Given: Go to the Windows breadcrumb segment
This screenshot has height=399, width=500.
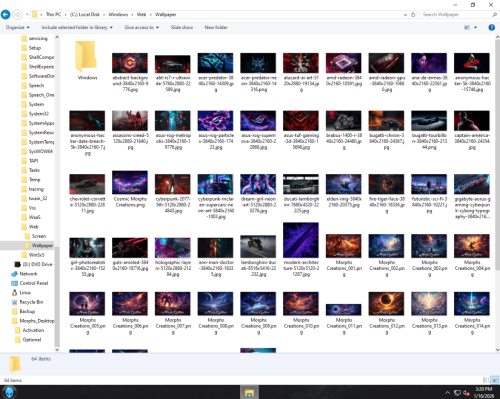Looking at the screenshot, I should [118, 14].
